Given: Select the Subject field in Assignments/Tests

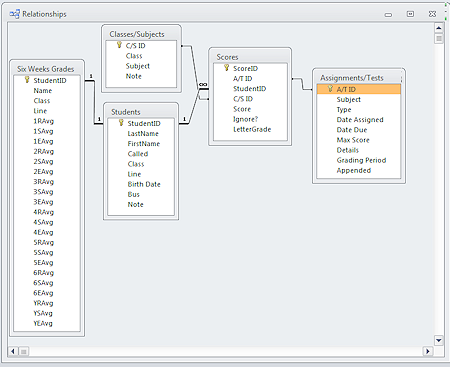Looking at the screenshot, I should [349, 99].
